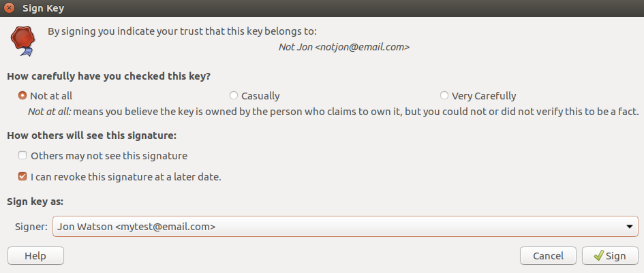Open the Signer combo box
The height and width of the screenshot is (273, 644).
345,226
